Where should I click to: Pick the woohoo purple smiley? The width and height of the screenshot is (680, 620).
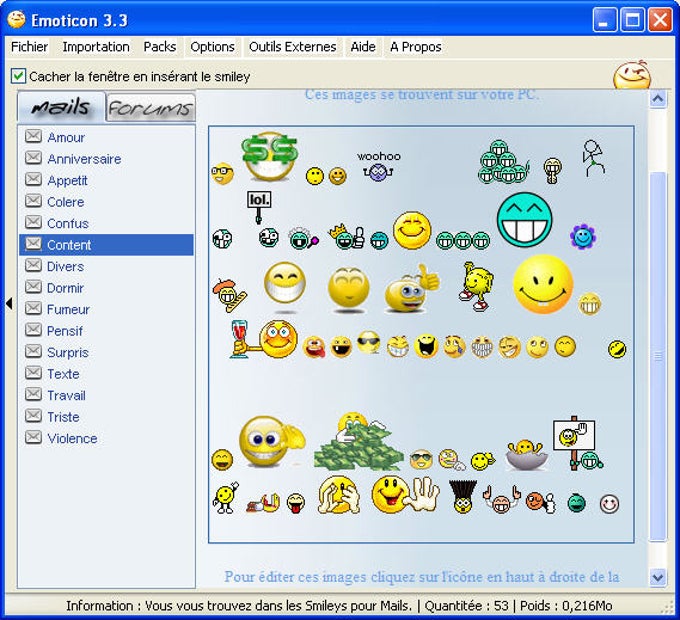pyautogui.click(x=378, y=166)
